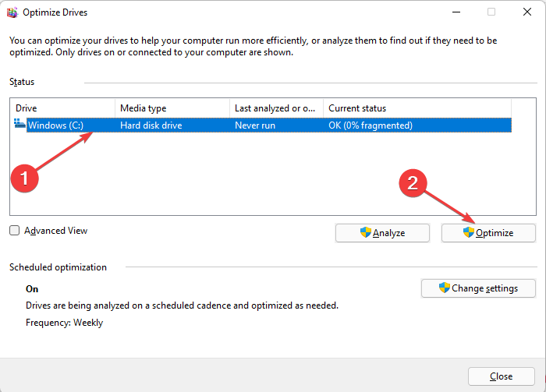Click the shield icon on the Optimize button

pos(468,232)
